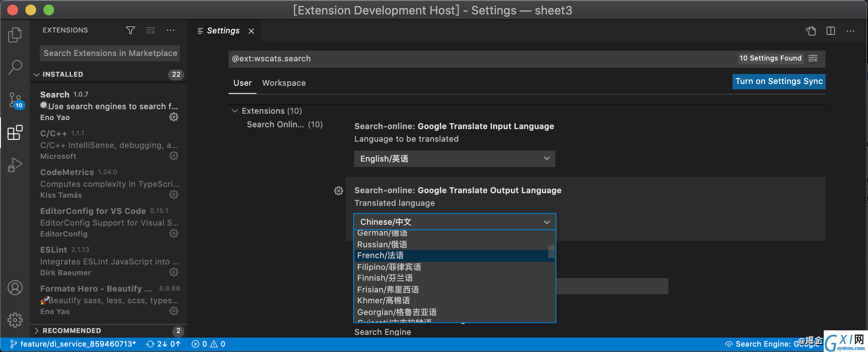Choose German/德语 from the dropdown list
The height and width of the screenshot is (352, 868).
455,233
